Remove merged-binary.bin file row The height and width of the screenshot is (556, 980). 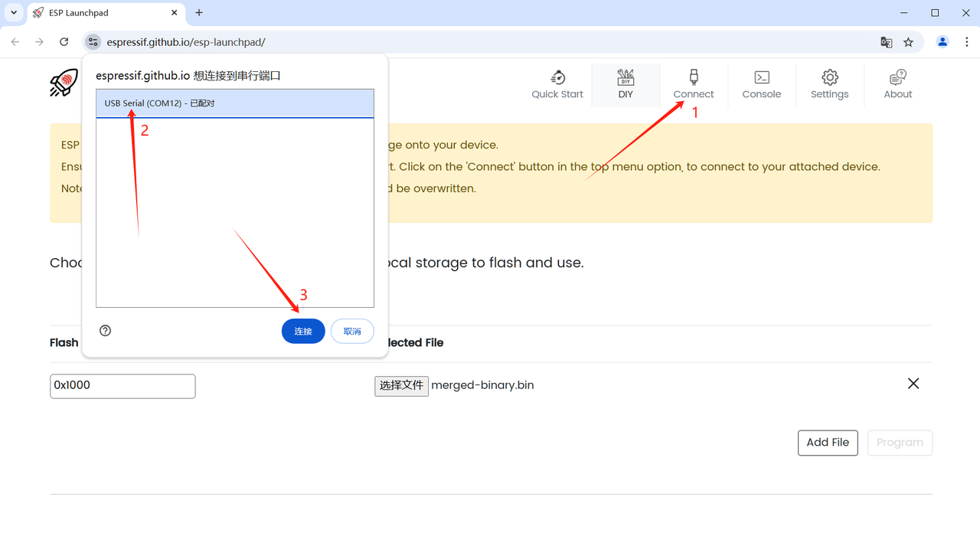(x=913, y=384)
